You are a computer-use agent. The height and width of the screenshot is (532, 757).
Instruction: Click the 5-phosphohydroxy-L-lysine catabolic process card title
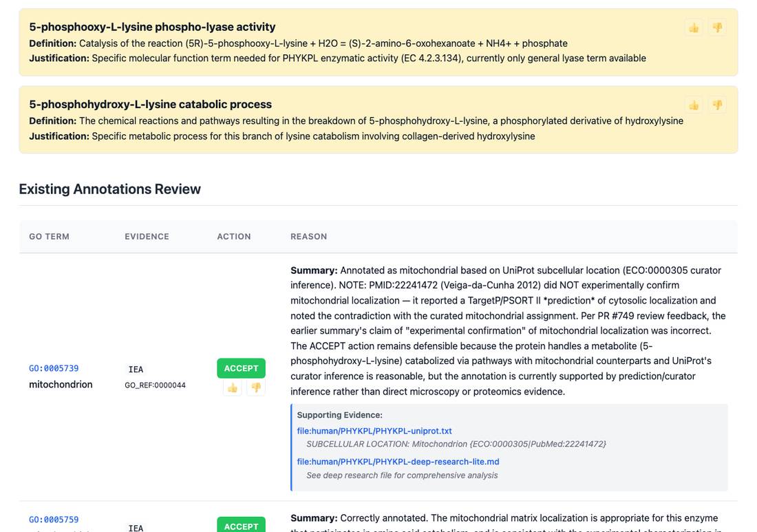[x=150, y=105]
